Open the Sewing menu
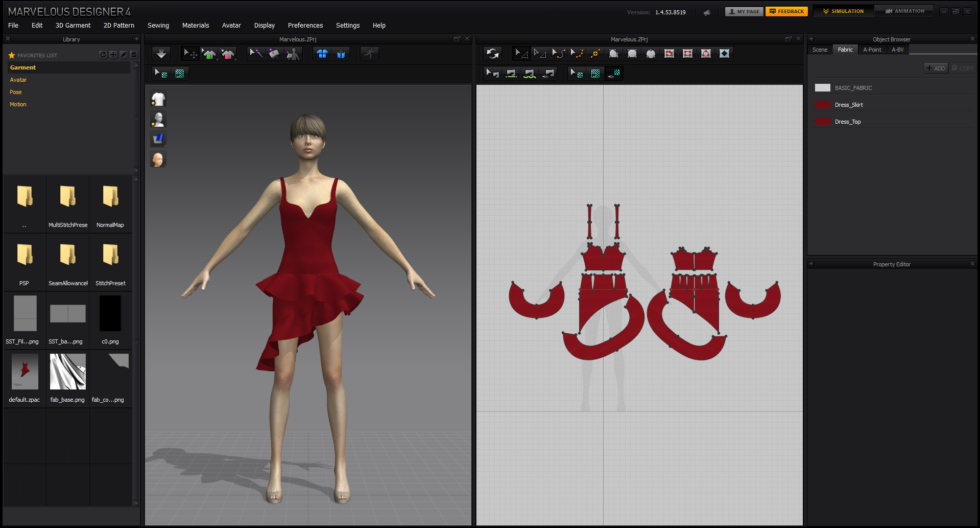Image resolution: width=980 pixels, height=528 pixels. (x=158, y=26)
